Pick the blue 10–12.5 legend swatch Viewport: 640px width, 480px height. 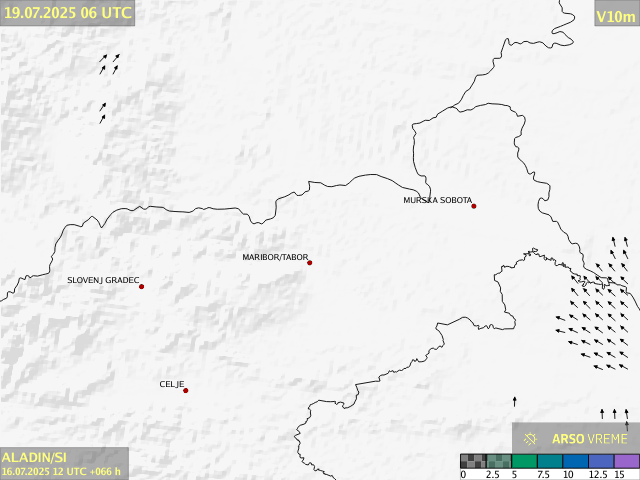pyautogui.click(x=576, y=461)
